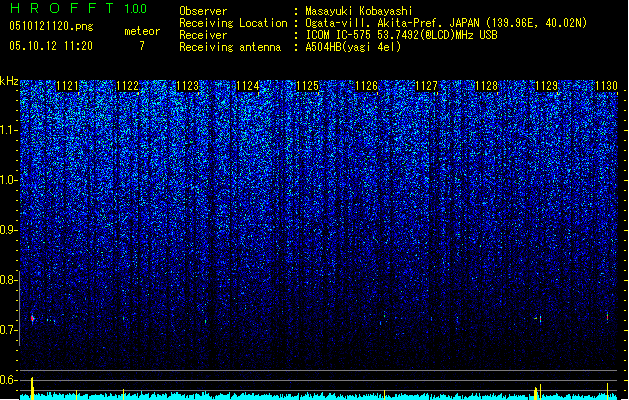Viewport: 629px width, 400px height.
Task: Click observer name Masayuki Kobayashi
Action: (359, 11)
